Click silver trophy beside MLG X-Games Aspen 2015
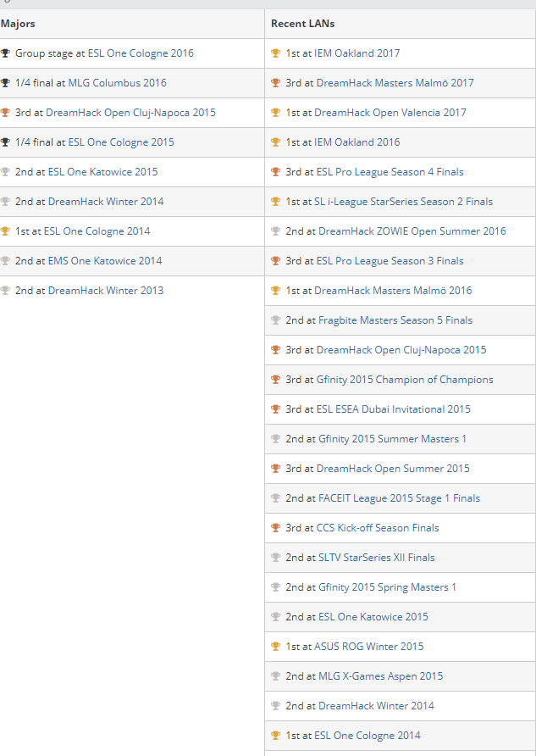Screen dimensions: 536x756 275,675
